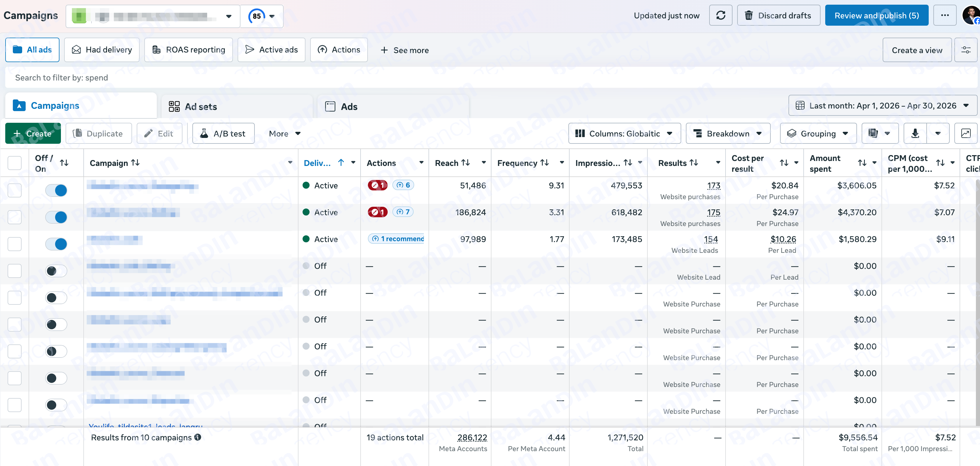This screenshot has width=980, height=466.
Task: Click the opportunity score 85 indicator
Action: pos(257,16)
